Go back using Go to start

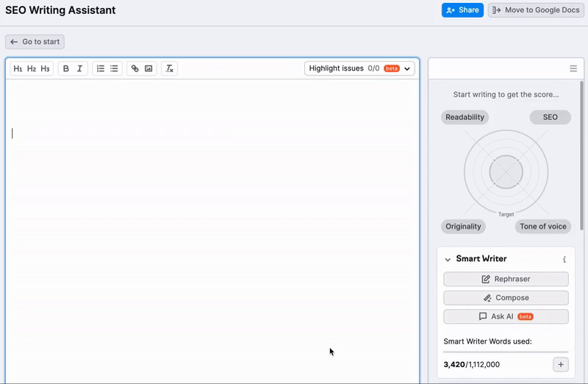coord(35,42)
